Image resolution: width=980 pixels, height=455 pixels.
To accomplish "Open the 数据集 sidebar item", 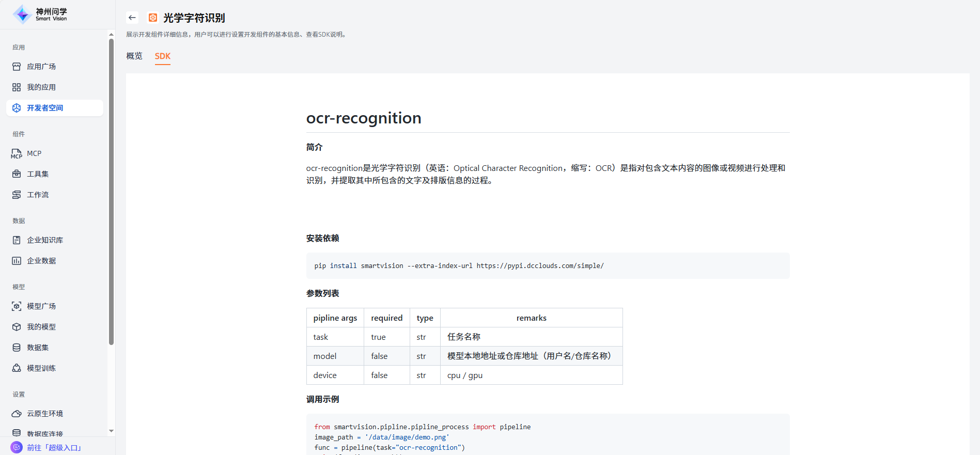I will 38,348.
